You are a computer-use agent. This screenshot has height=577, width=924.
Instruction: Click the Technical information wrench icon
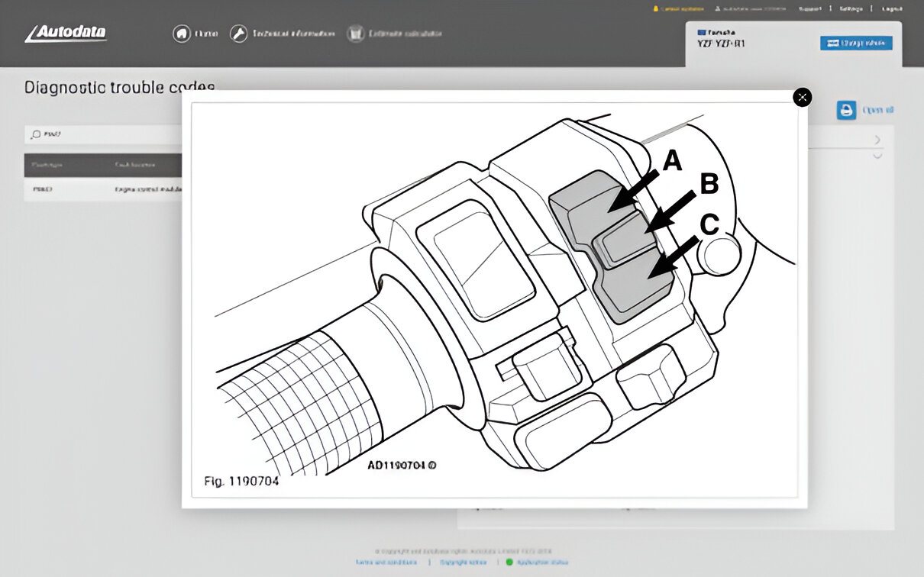tap(239, 34)
